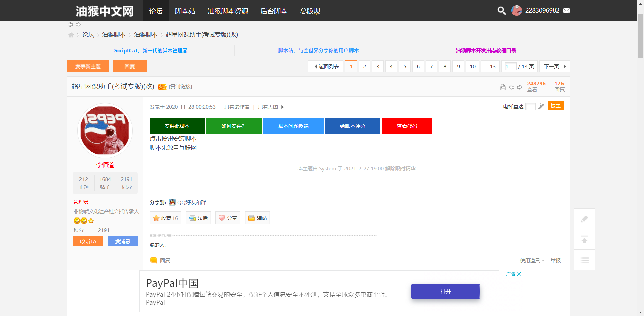Click the orange 回复 button

(x=130, y=66)
